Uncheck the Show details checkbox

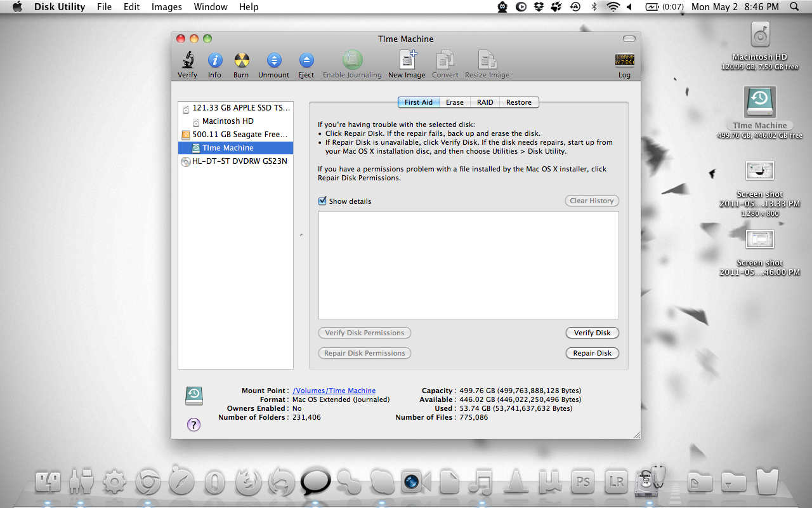[323, 201]
